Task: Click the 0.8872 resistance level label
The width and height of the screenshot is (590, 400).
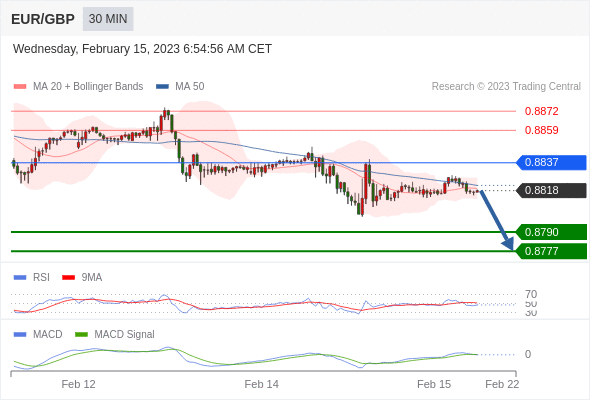Action: (x=541, y=111)
